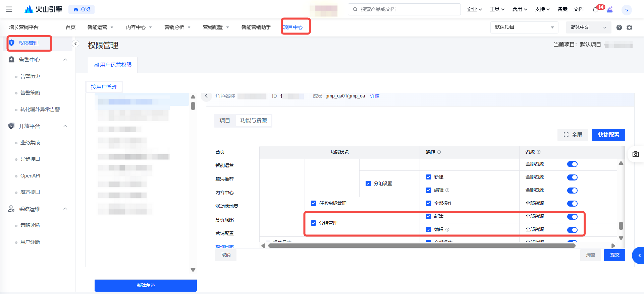The width and height of the screenshot is (644, 294).
Task: Uncheck the 任务指标管理 checkbox
Action: coord(314,203)
